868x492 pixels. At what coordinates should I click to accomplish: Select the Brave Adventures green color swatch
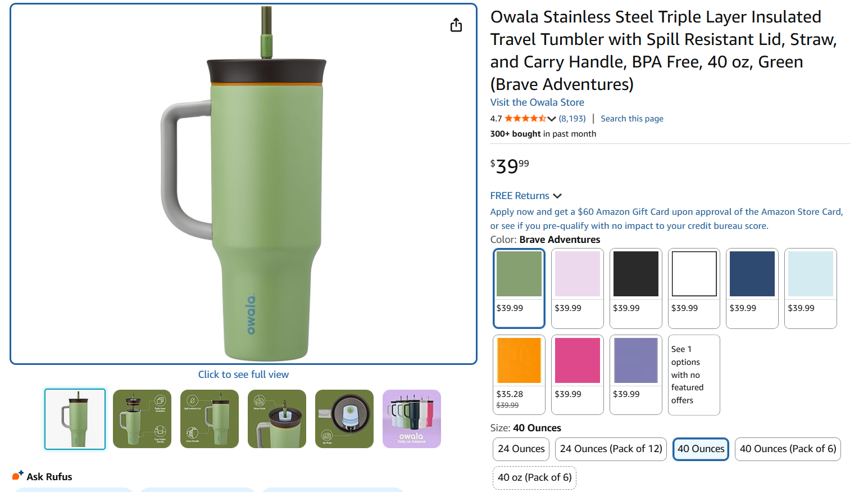click(x=519, y=274)
